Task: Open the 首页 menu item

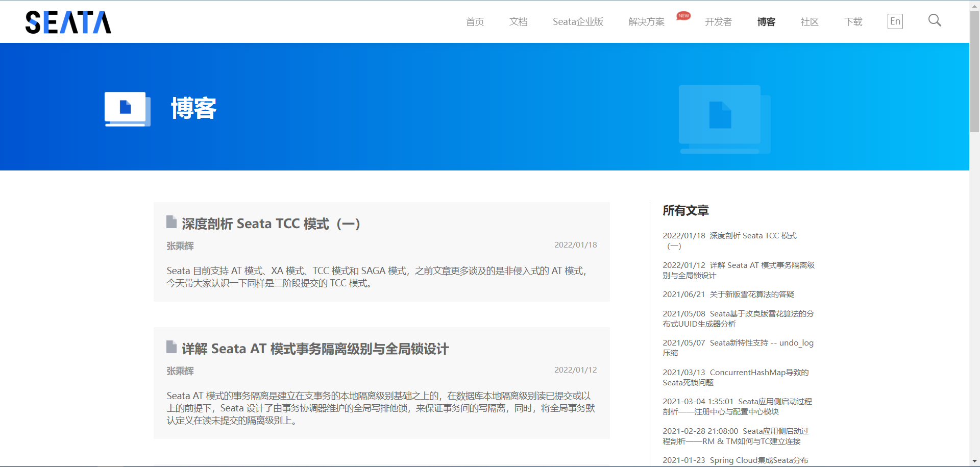Action: point(475,22)
